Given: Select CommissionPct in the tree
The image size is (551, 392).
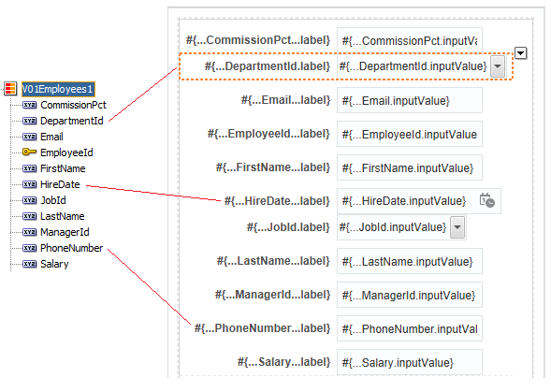Looking at the screenshot, I should point(73,105).
